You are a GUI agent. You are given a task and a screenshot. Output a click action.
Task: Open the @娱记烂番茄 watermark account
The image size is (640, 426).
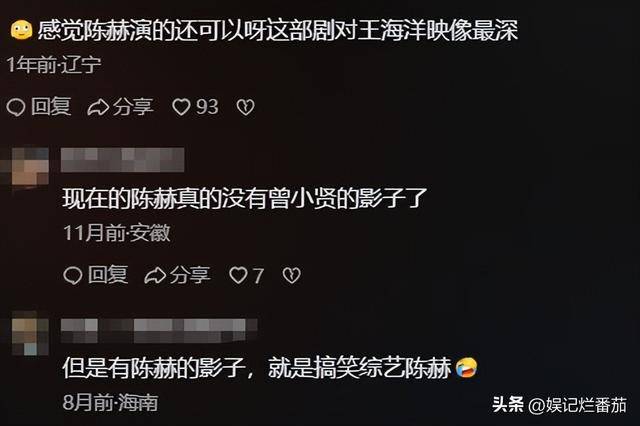pos(577,405)
